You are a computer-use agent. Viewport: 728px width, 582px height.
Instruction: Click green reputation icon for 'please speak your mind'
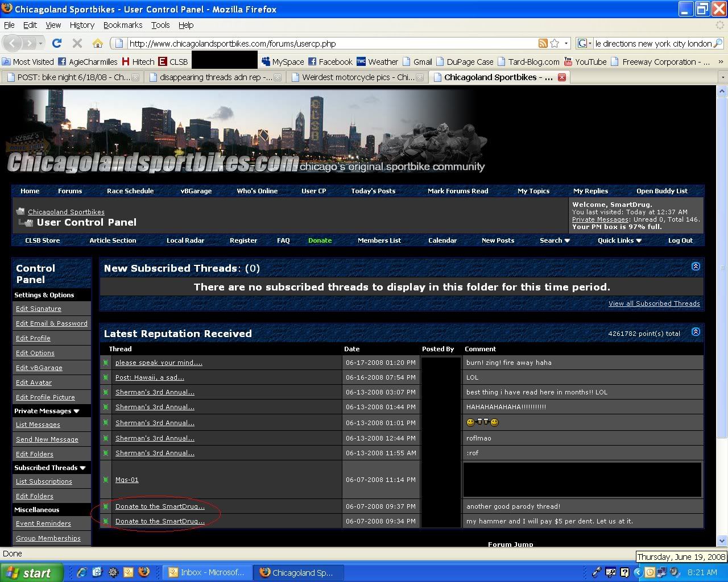(106, 363)
